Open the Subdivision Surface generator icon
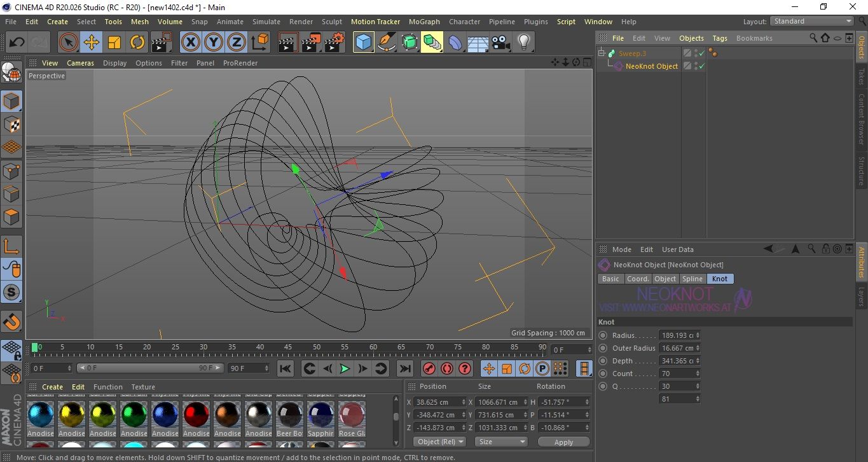The height and width of the screenshot is (462, 868). point(410,43)
